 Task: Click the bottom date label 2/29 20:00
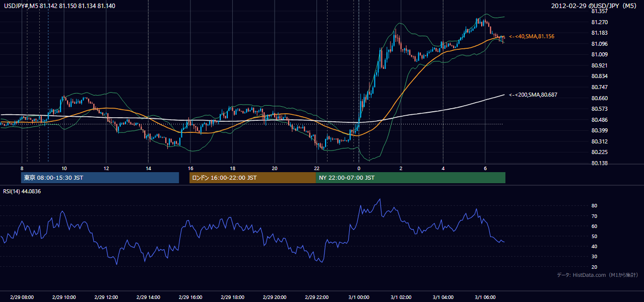274,297
